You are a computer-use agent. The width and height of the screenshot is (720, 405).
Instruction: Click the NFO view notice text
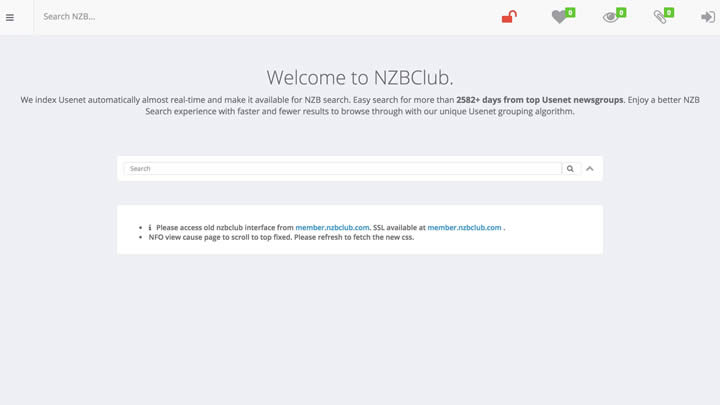pyautogui.click(x=280, y=238)
